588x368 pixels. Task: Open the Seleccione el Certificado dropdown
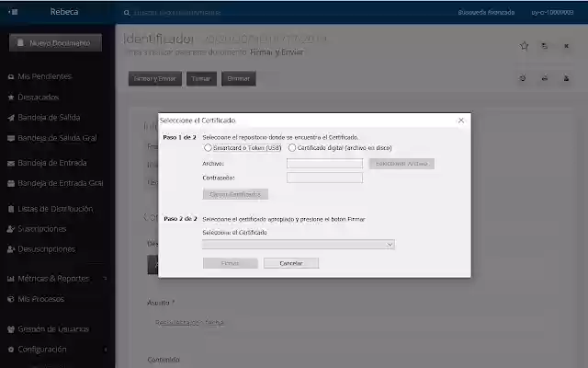coord(299,245)
